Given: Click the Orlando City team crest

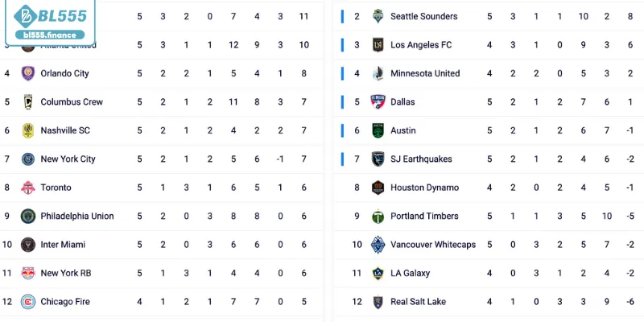Looking at the screenshot, I should [28, 73].
